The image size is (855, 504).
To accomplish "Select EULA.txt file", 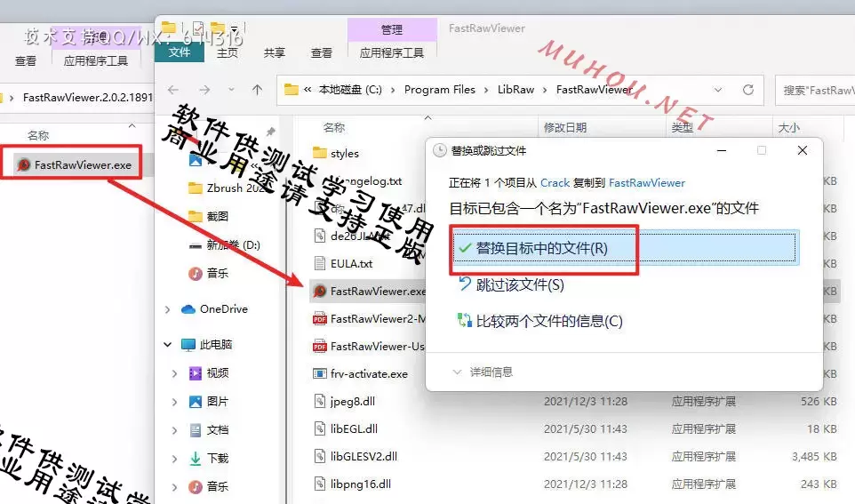I will coord(344,263).
